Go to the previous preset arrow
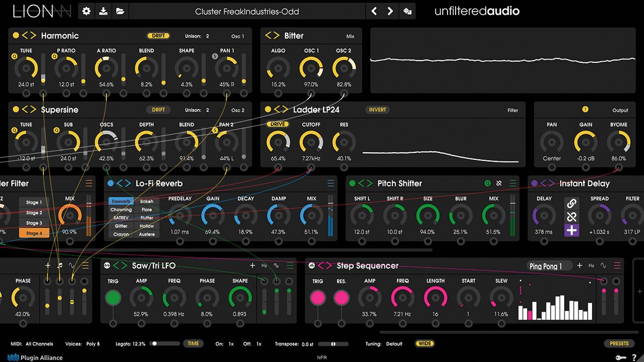644x362 pixels. 374,11
